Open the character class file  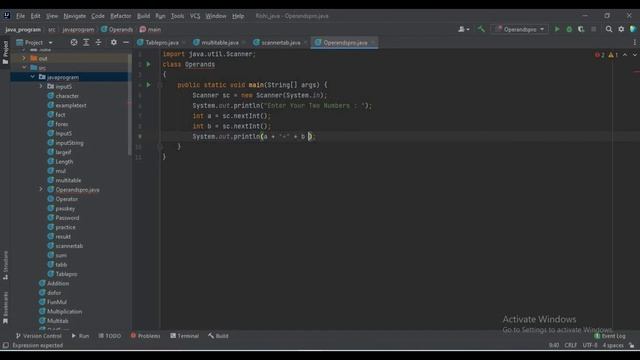(x=67, y=96)
